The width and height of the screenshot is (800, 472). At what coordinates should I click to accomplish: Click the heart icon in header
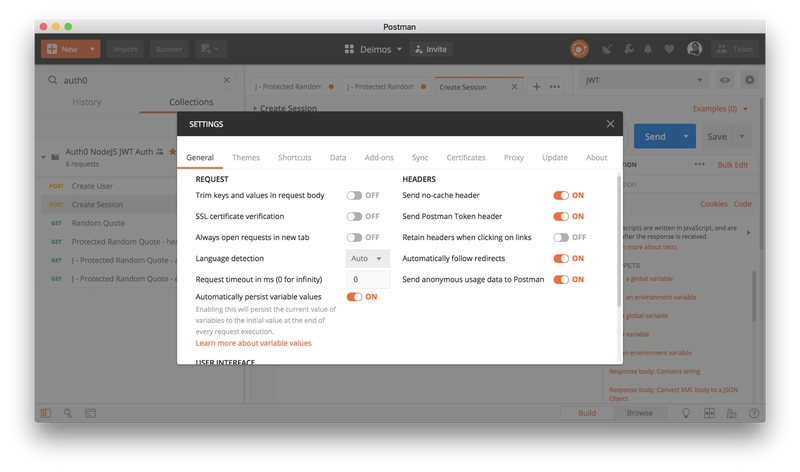click(669, 49)
